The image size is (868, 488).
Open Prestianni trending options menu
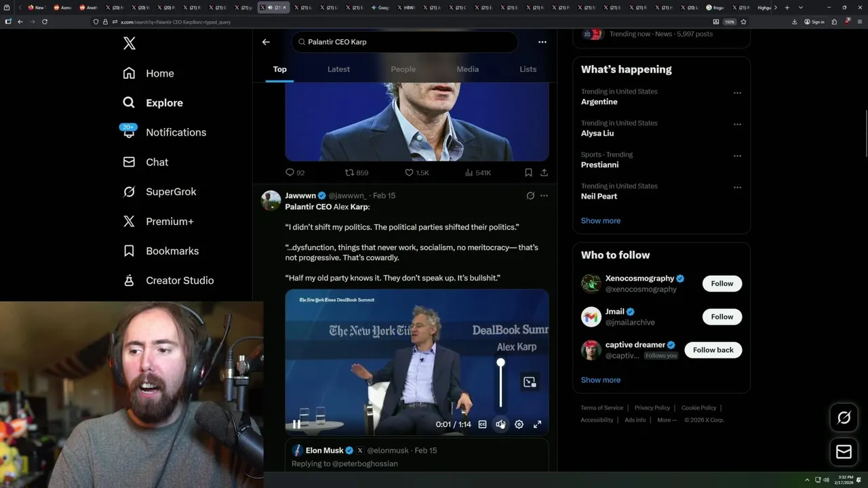pos(737,156)
